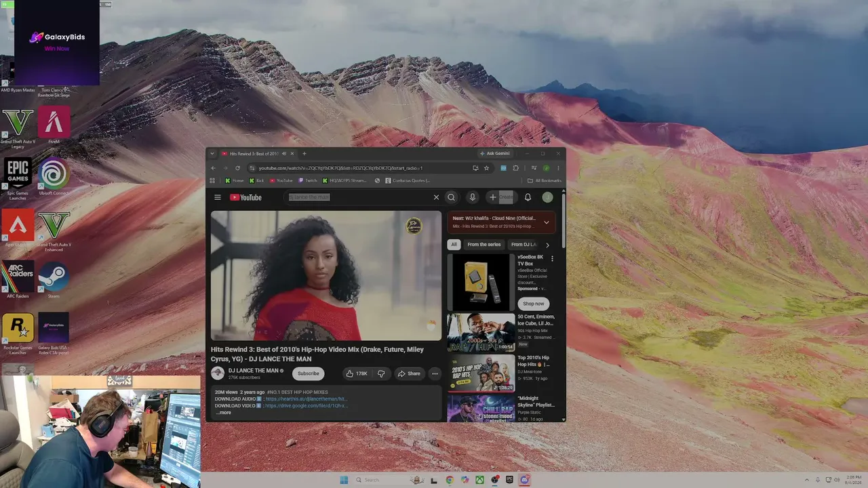Mute the tab with the speaker icon

[284, 154]
